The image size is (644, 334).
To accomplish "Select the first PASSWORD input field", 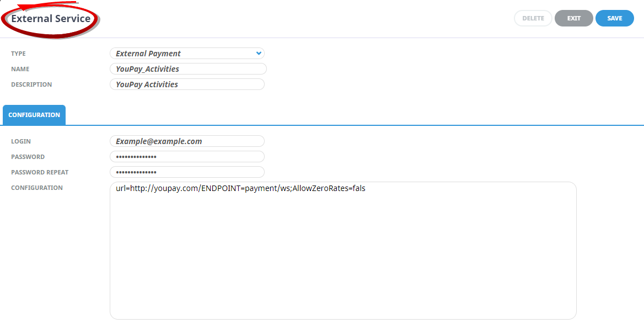I will 186,157.
